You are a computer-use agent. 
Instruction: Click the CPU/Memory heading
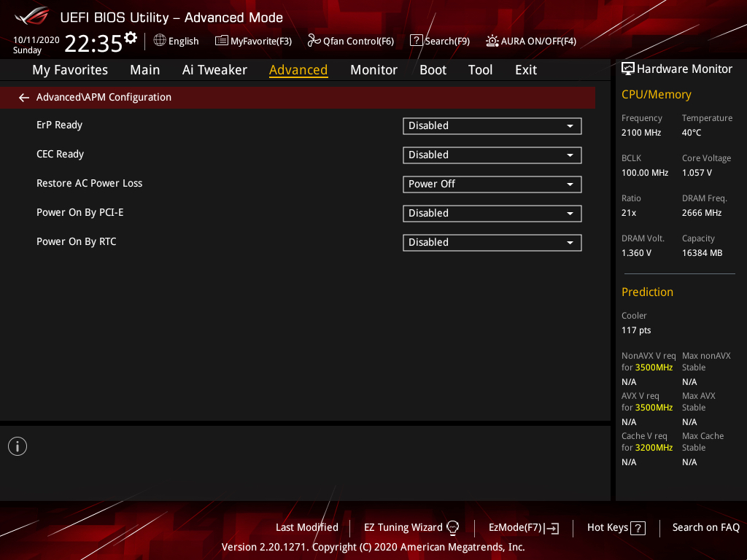(656, 95)
